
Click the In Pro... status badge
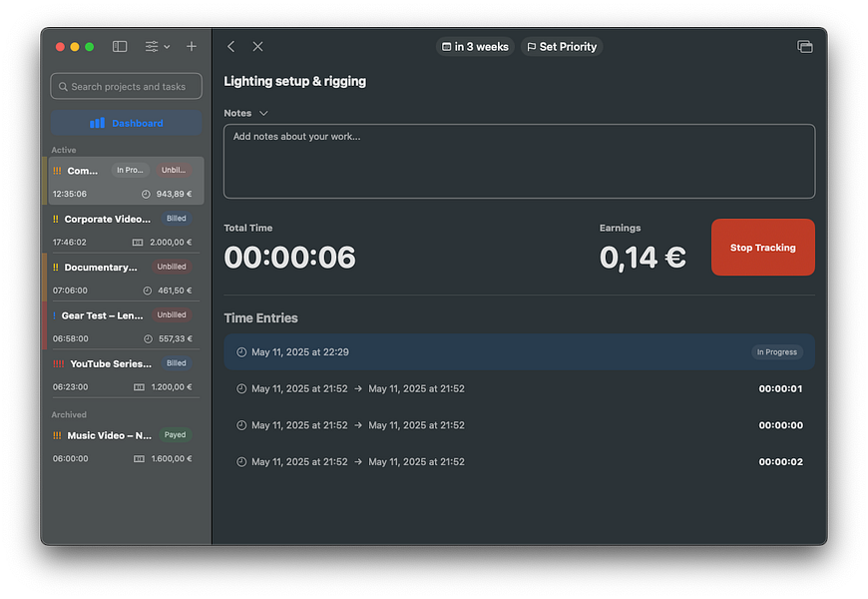coord(130,170)
